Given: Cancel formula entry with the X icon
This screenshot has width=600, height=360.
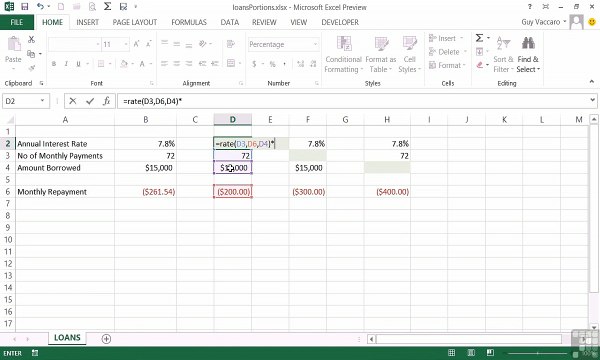Looking at the screenshot, I should [73, 101].
